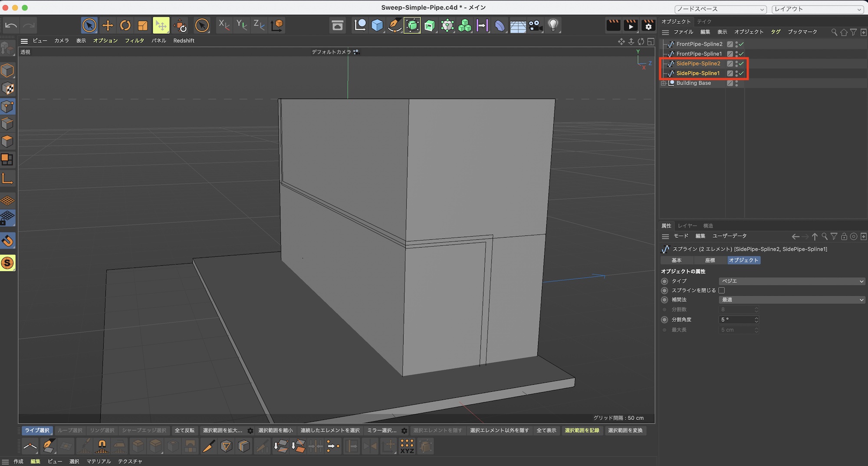This screenshot has width=868, height=466.
Task: Open Render Settings clapperboard gear icon
Action: (648, 26)
